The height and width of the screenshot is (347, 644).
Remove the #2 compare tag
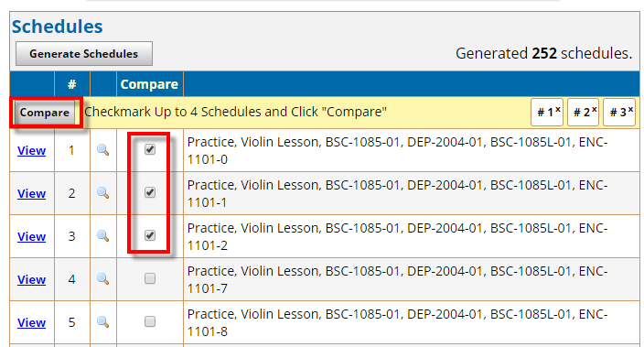point(594,109)
